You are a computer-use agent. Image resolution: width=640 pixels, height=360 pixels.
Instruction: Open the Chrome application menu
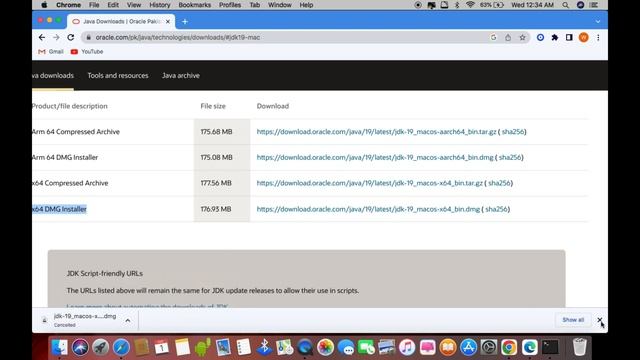68,5
